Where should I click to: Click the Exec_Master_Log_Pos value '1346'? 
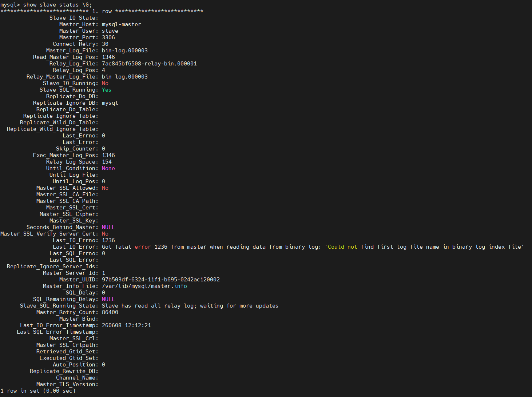tap(108, 155)
